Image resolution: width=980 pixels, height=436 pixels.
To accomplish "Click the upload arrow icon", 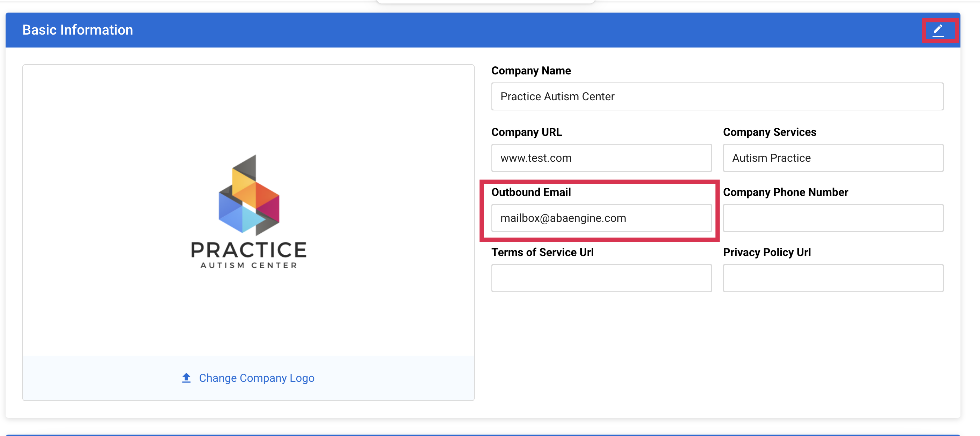I will pyautogui.click(x=186, y=377).
